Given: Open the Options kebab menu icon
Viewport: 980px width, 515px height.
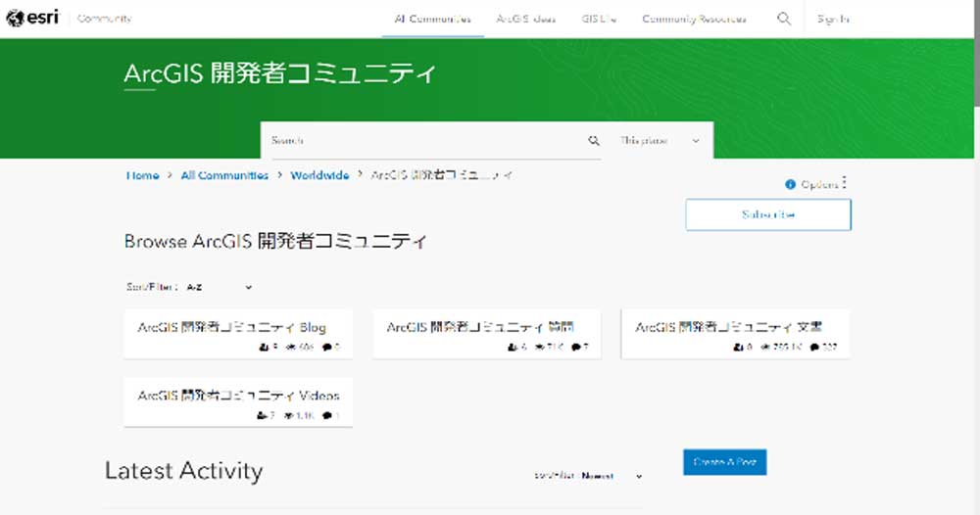Looking at the screenshot, I should pyautogui.click(x=845, y=183).
